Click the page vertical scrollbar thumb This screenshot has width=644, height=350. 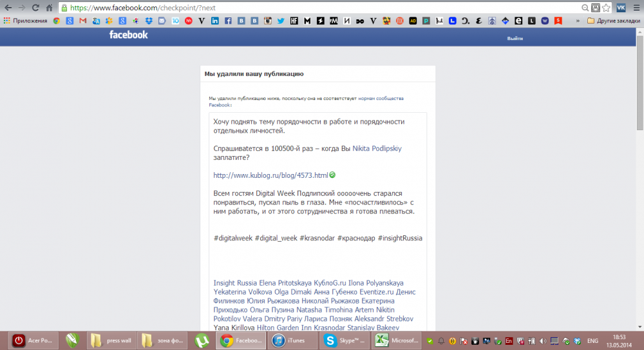point(640,83)
